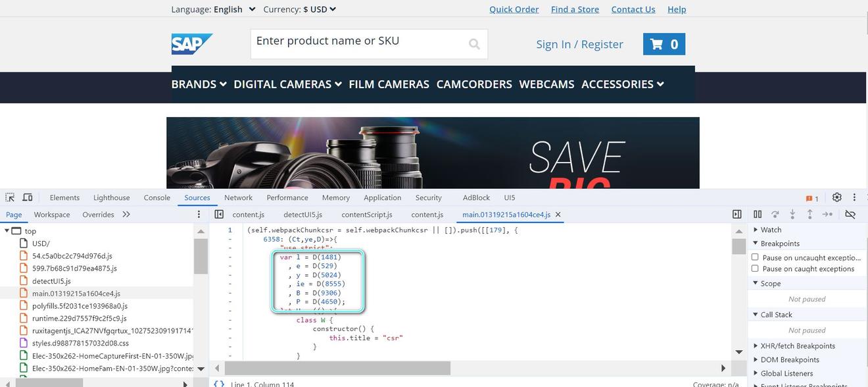Switch to the Network tab
The height and width of the screenshot is (387, 868).
[x=238, y=197]
